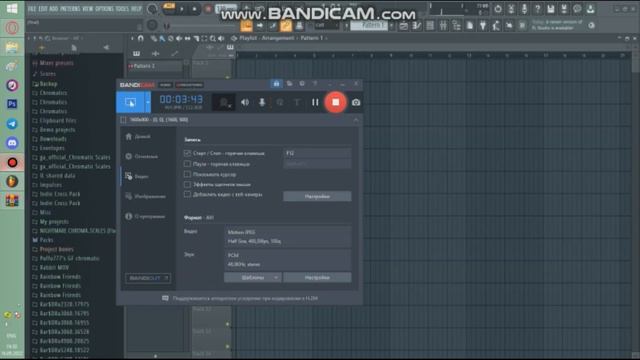Enable the show cursor checkbox
The height and width of the screenshot is (360, 640).
(x=187, y=174)
